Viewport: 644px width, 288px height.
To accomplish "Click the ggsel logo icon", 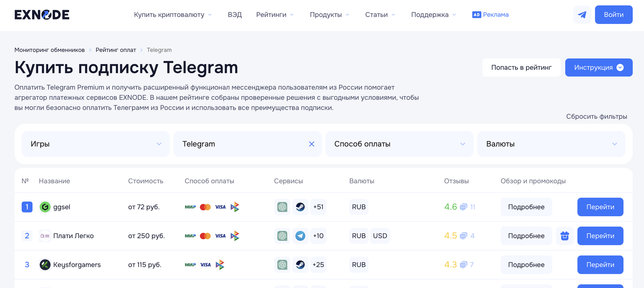I will tap(45, 207).
